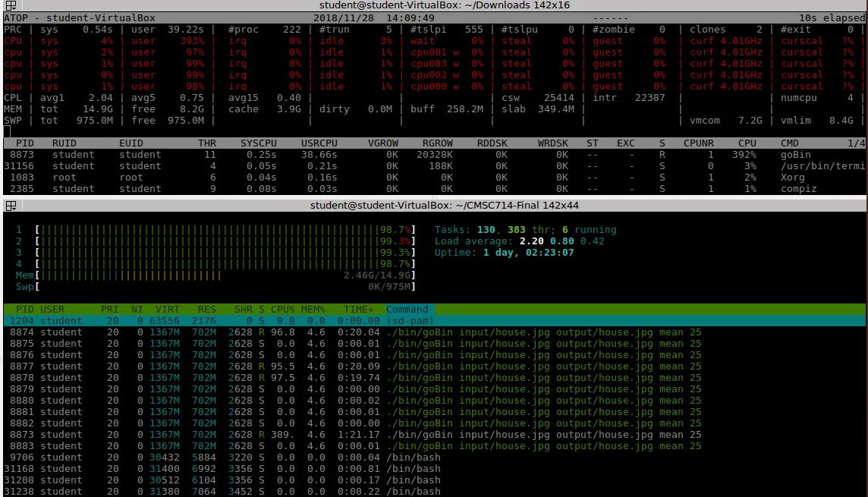Click the Load average line in htop
The height and width of the screenshot is (497, 868).
point(519,241)
